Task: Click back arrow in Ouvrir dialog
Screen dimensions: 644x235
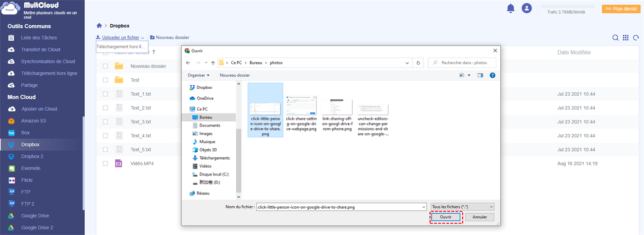Action: click(188, 63)
